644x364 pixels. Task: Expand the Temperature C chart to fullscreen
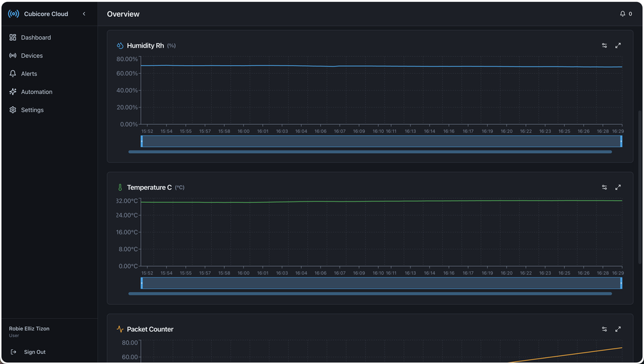pyautogui.click(x=618, y=187)
